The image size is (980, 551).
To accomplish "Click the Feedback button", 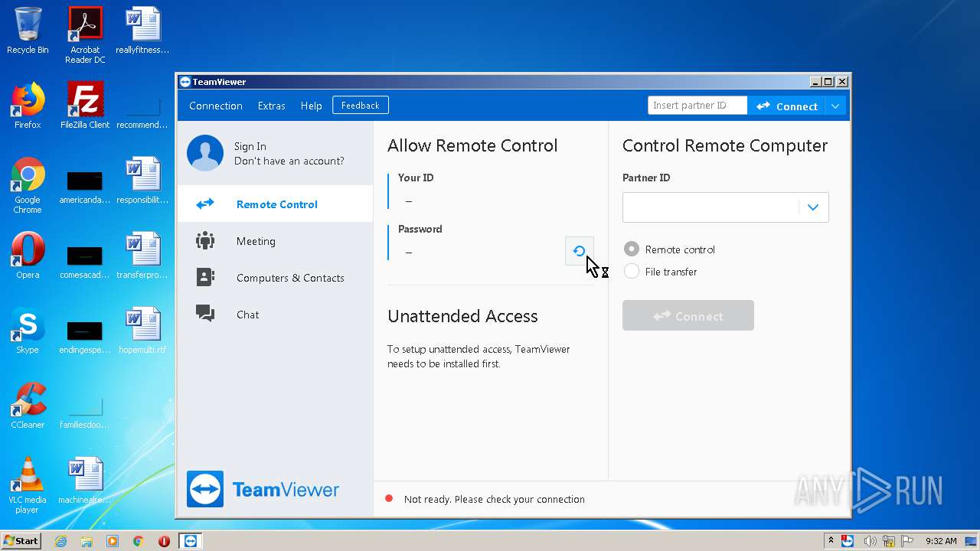I will coord(361,106).
